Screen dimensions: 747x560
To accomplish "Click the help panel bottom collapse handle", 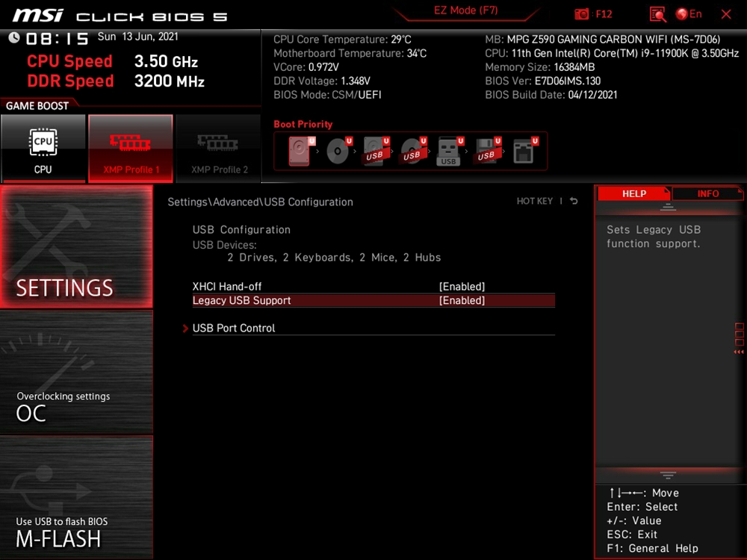I will (668, 475).
